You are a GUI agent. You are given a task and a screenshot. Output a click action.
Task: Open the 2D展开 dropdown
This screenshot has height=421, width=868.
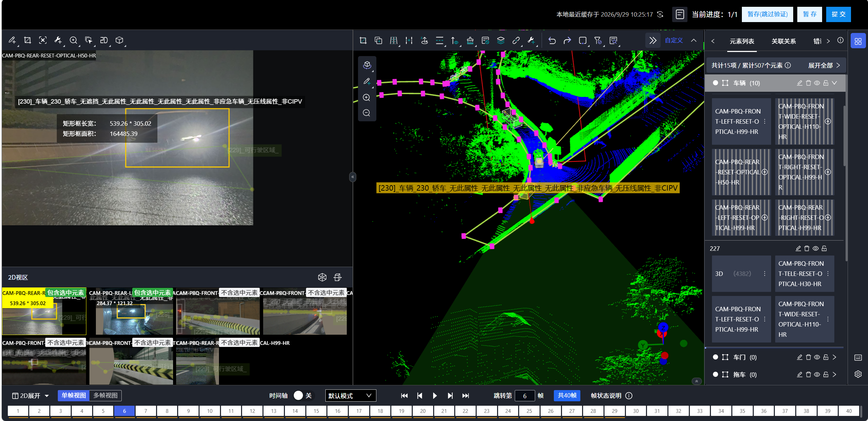[x=31, y=396]
